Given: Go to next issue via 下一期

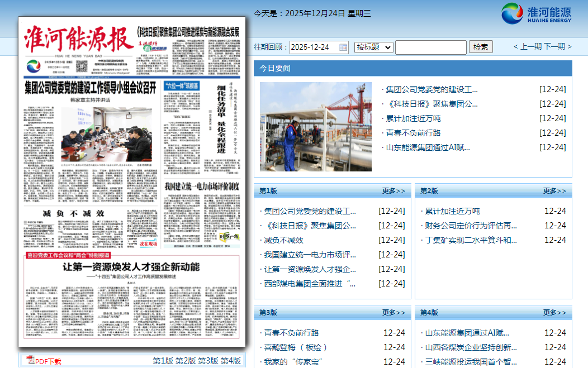Looking at the screenshot, I should pyautogui.click(x=555, y=47).
